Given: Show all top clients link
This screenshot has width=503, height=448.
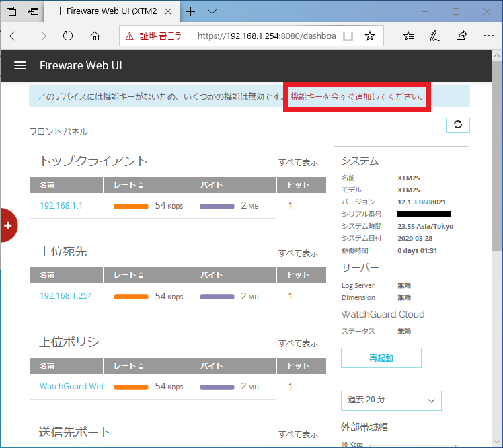Looking at the screenshot, I should point(299,162).
